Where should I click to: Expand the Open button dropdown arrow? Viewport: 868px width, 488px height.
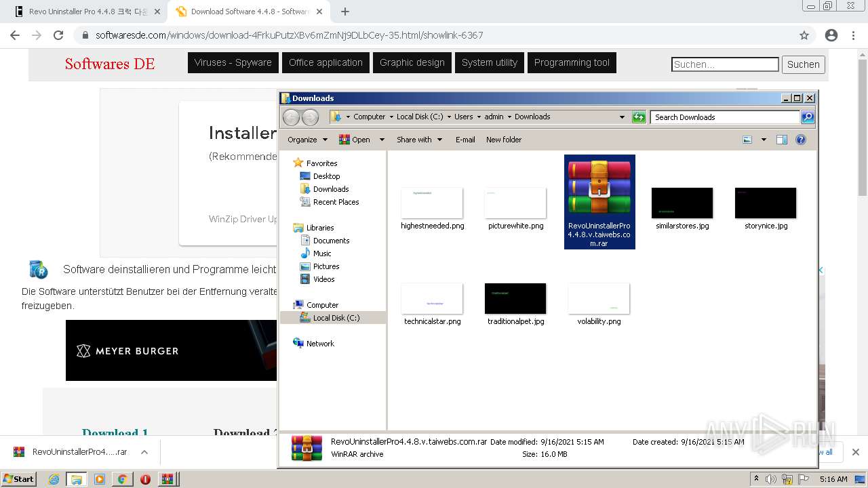pyautogui.click(x=382, y=140)
